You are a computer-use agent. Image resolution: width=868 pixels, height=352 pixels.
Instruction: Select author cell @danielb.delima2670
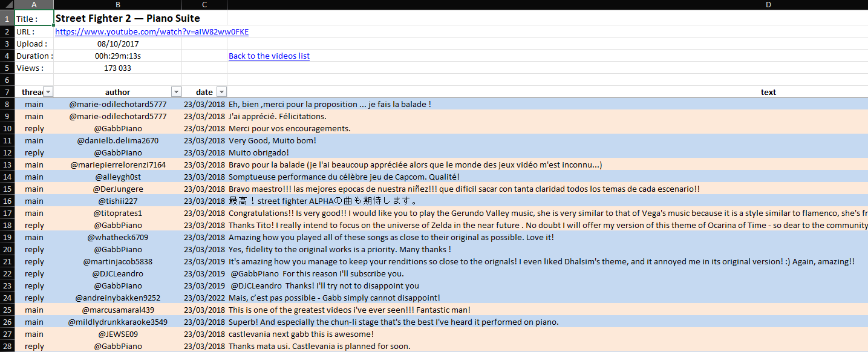pos(118,140)
